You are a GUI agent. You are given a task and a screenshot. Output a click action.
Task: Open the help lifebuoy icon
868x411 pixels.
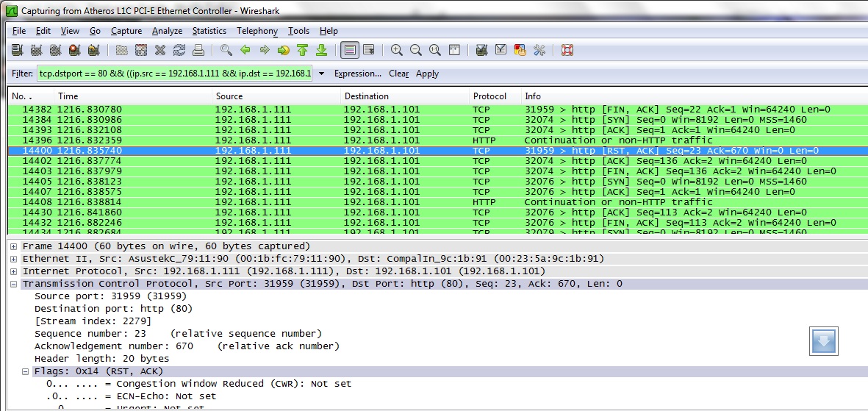[x=567, y=50]
